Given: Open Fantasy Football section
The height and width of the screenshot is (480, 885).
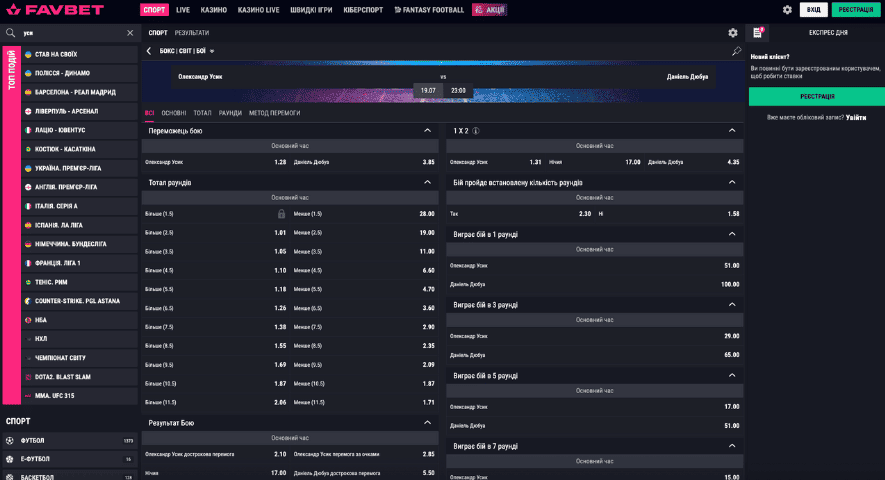Looking at the screenshot, I should (429, 10).
